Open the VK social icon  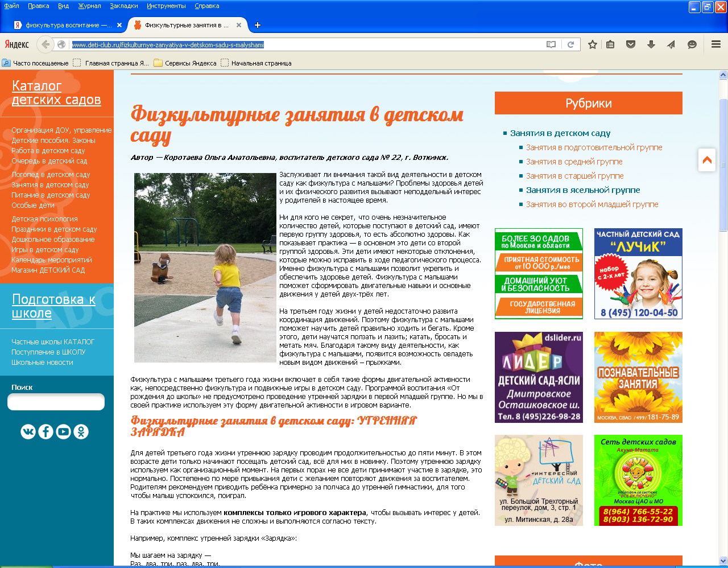pyautogui.click(x=28, y=431)
